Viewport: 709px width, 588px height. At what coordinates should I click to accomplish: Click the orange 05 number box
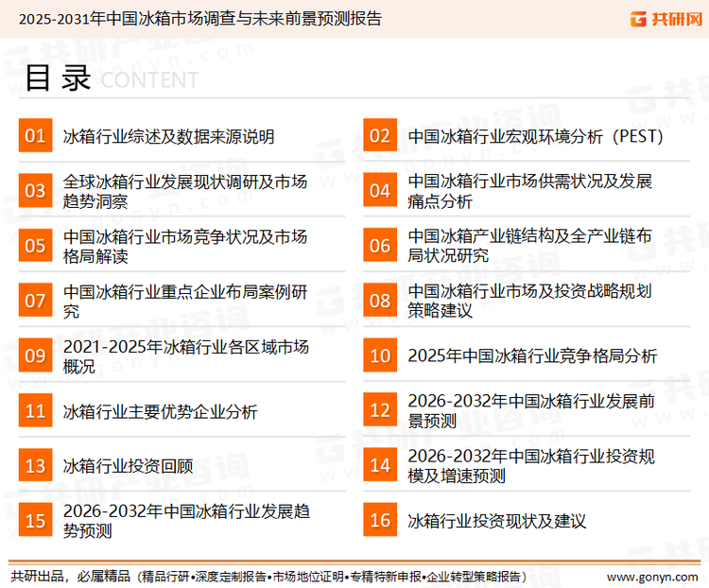pyautogui.click(x=35, y=245)
